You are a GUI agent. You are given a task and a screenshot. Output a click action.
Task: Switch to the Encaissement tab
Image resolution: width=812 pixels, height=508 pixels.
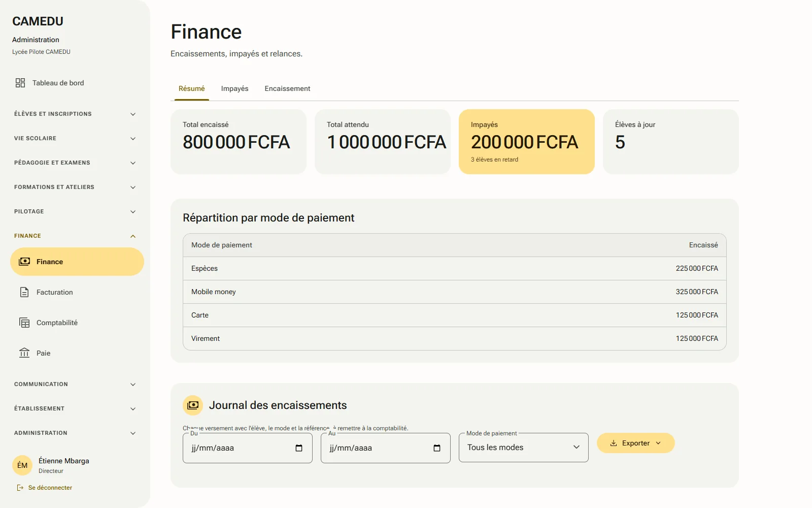(287, 88)
